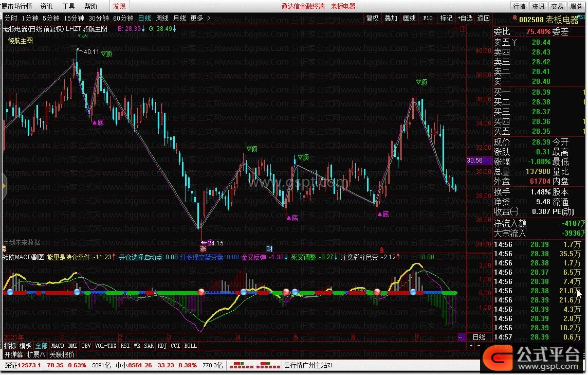Click 云行情广州主站 connection status
The width and height of the screenshot is (588, 375).
tap(308, 365)
